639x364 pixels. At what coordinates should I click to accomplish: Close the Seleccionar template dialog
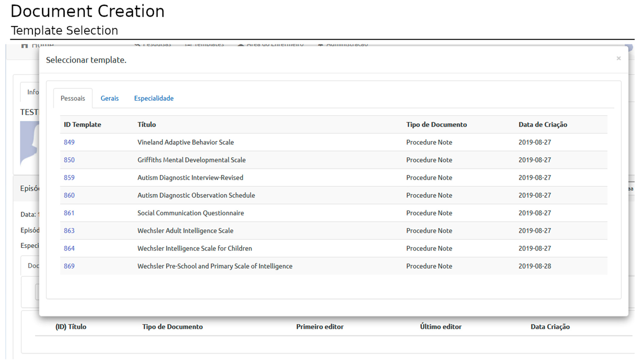618,58
